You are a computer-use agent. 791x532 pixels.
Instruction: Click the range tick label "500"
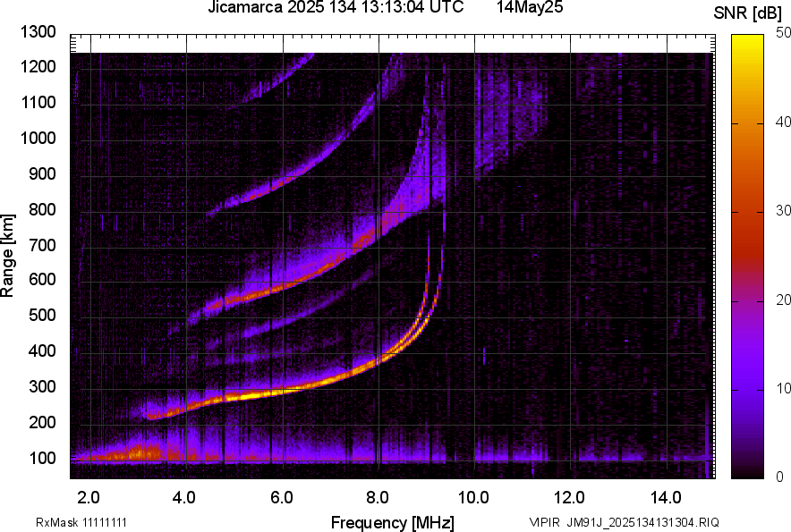point(42,315)
